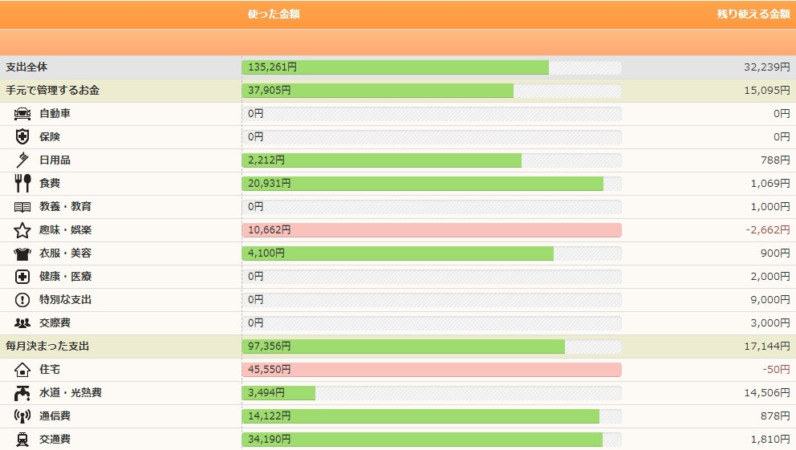
Task: Click the 使った金額 column header
Action: coord(274,14)
